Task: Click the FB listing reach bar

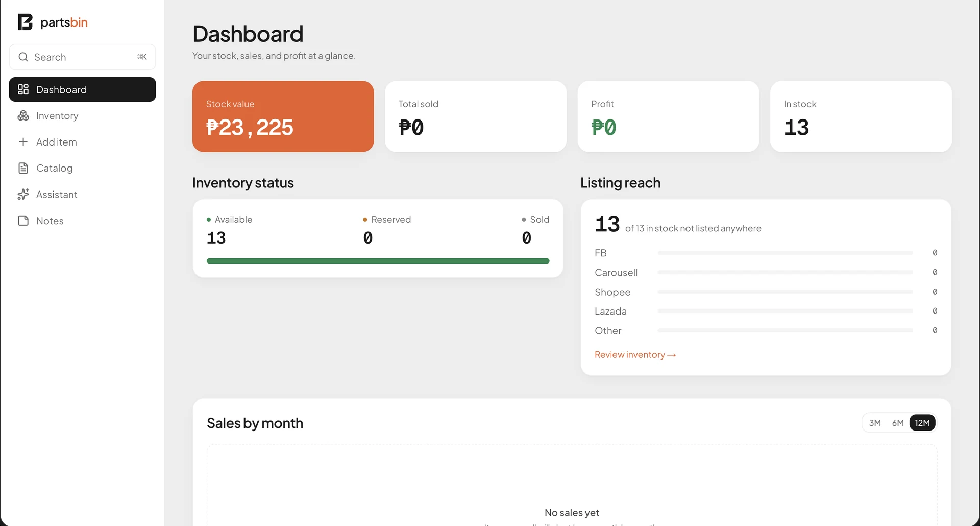Action: pyautogui.click(x=785, y=253)
